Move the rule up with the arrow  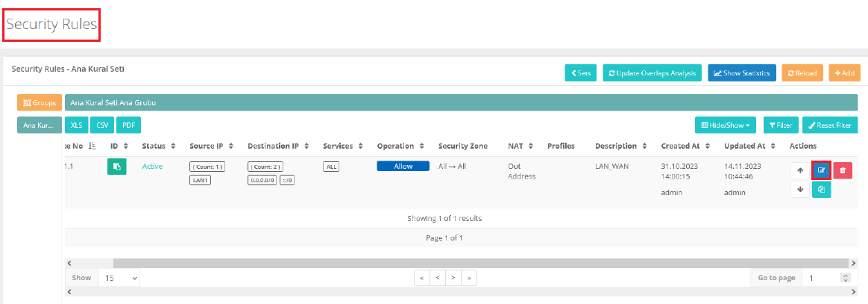tap(800, 170)
